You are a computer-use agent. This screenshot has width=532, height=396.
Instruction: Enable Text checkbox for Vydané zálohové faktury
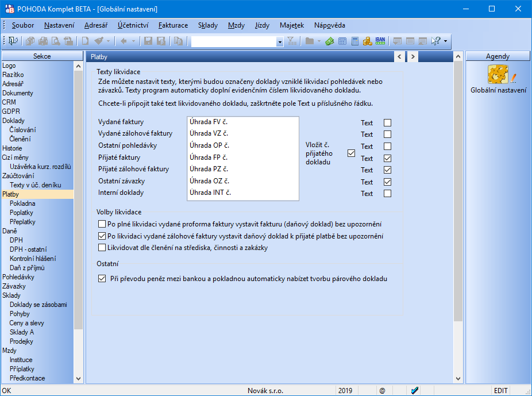pos(387,134)
